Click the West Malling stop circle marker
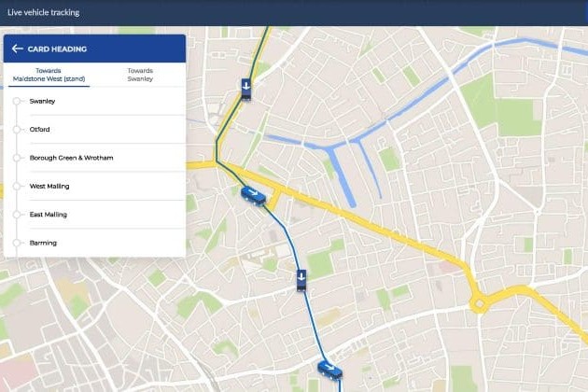588x392 pixels. point(17,186)
